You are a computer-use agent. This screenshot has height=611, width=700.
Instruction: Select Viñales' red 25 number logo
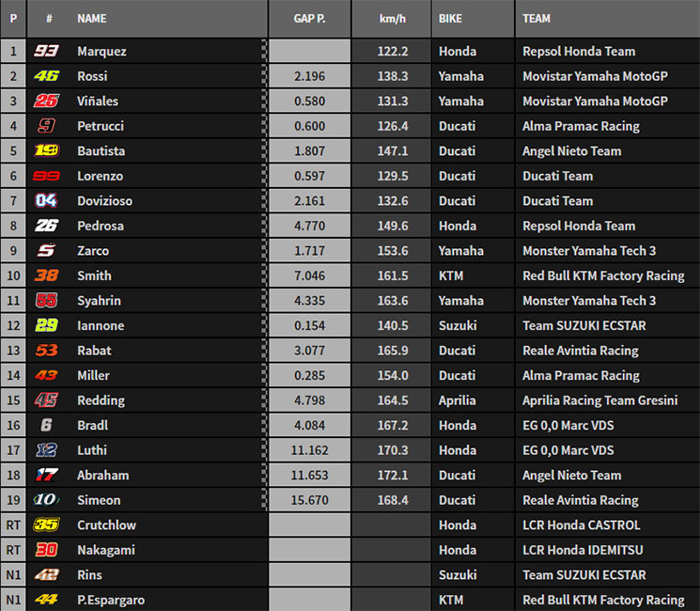coord(46,101)
